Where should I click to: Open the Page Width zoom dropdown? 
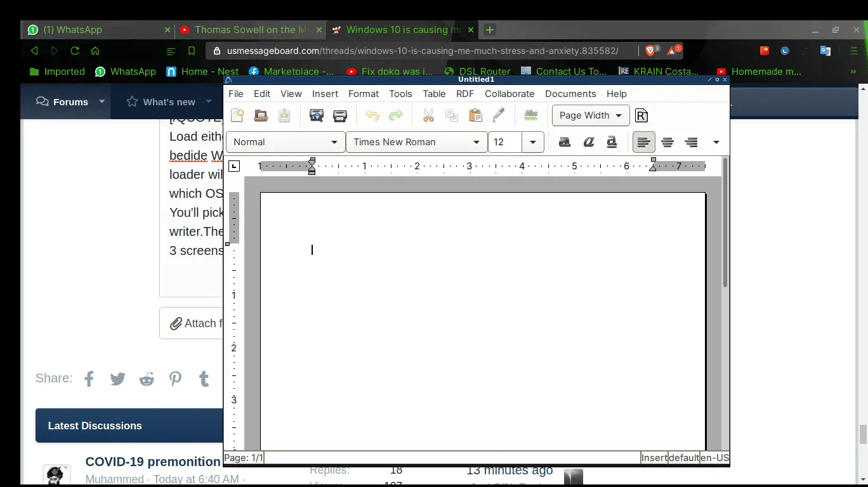click(x=590, y=115)
